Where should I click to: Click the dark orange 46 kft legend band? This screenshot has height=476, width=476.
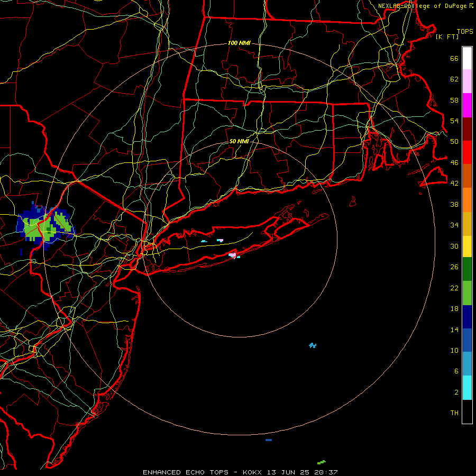click(467, 176)
